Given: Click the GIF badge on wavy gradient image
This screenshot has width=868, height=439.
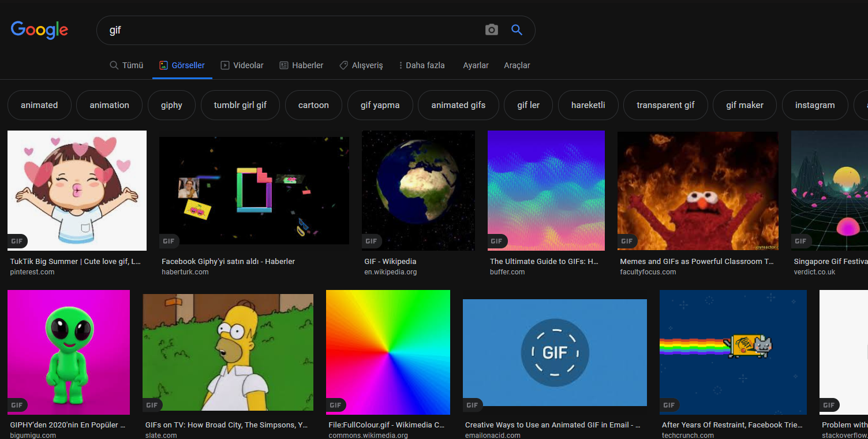Looking at the screenshot, I should 497,241.
